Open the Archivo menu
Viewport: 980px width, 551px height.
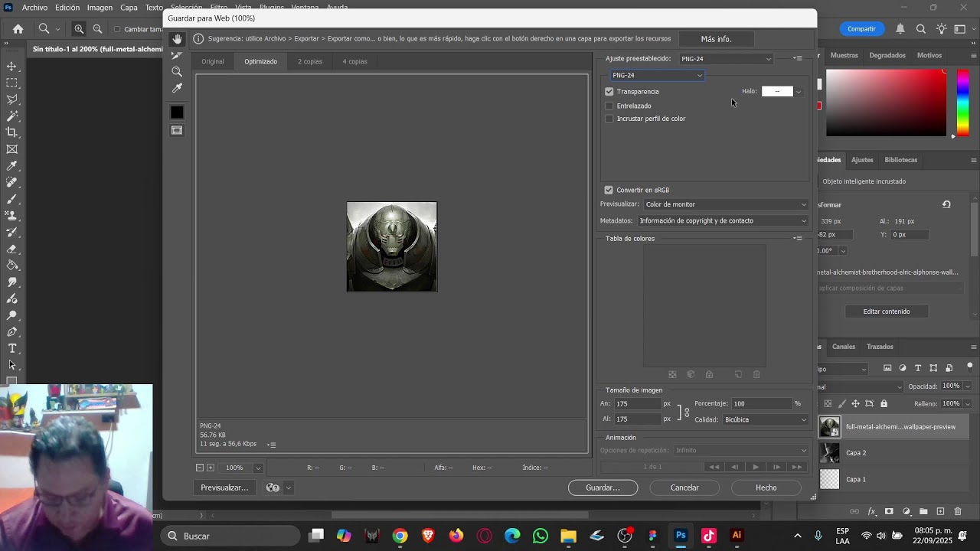(34, 8)
